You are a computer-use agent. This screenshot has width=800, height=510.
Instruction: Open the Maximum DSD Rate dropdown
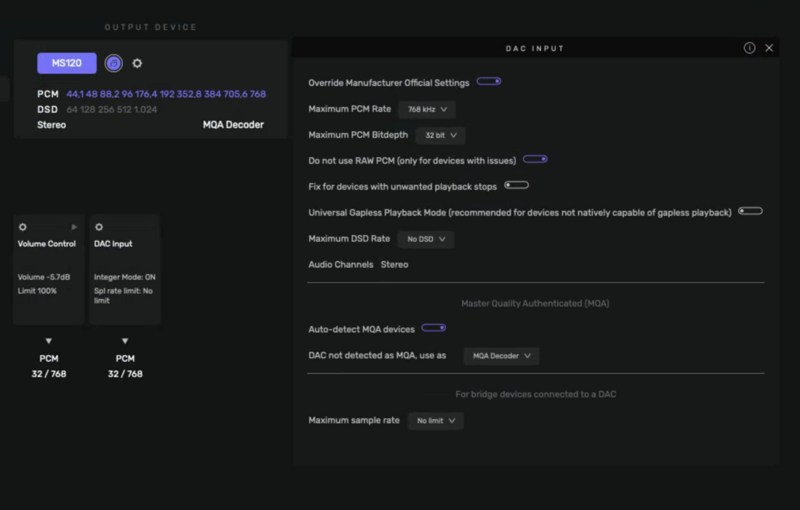click(426, 239)
